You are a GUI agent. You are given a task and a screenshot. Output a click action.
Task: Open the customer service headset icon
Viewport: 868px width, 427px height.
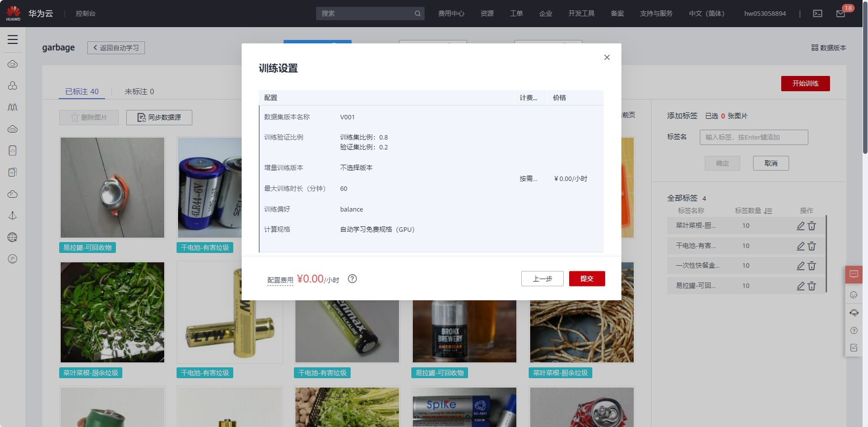pos(854,313)
